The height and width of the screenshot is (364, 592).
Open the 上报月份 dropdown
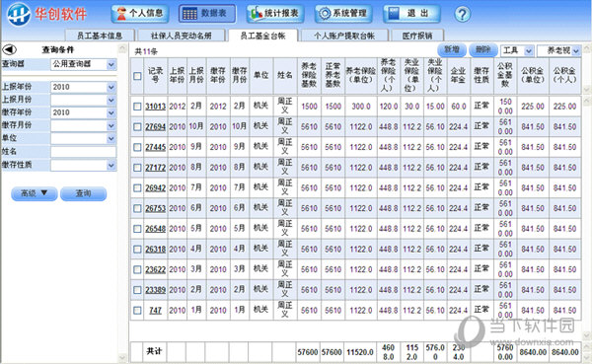pos(111,100)
